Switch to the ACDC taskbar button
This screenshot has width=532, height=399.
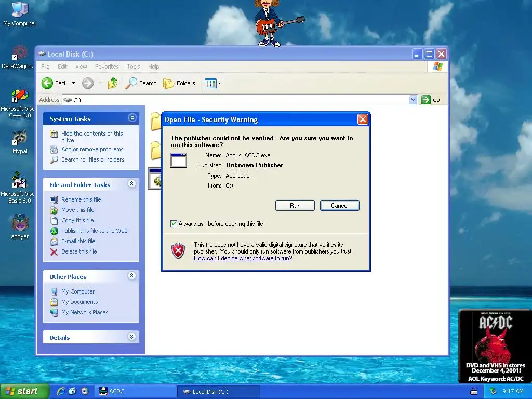[135, 392]
